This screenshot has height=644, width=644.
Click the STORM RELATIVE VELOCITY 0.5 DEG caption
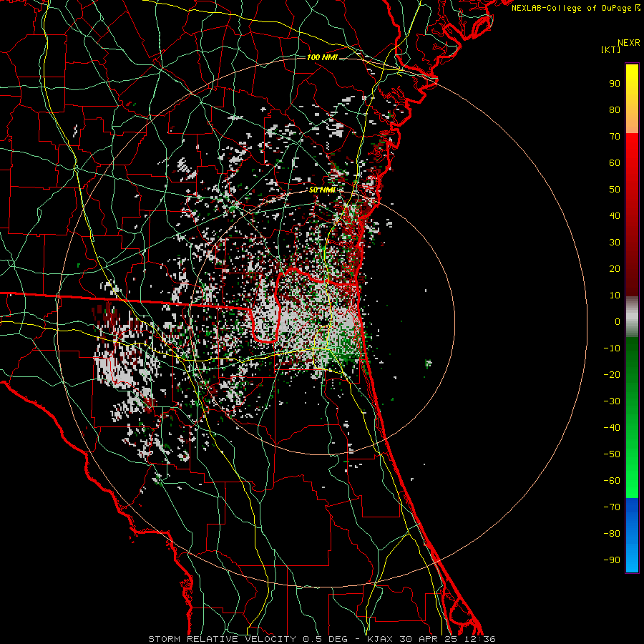[x=248, y=639]
